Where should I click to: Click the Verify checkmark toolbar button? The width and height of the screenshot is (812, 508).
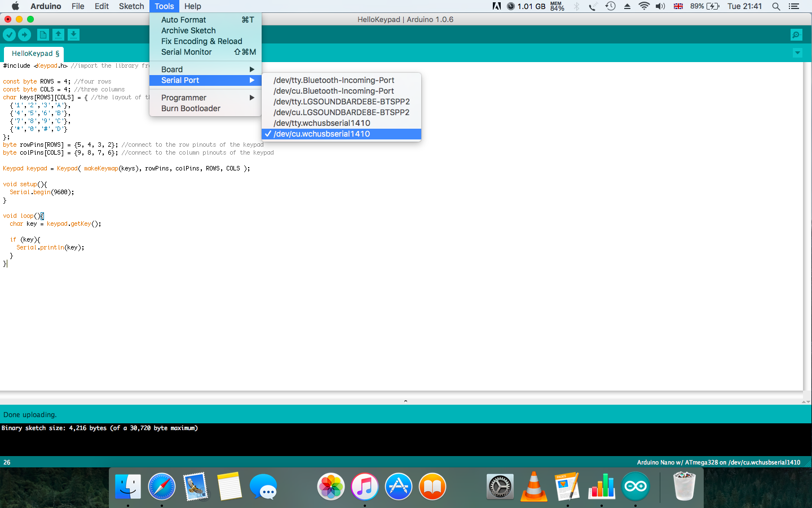[10, 35]
